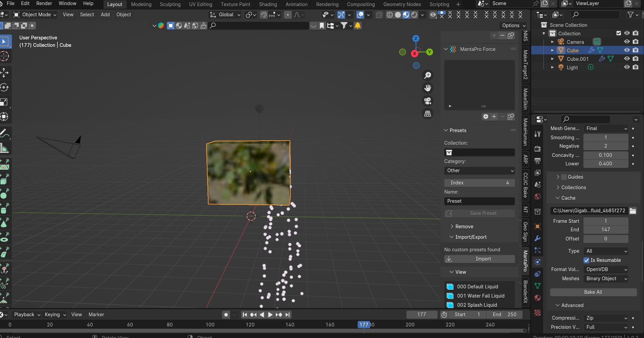Open the Particles properties tab icon
Image resolution: width=644 pixels, height=338 pixels.
coord(537,250)
